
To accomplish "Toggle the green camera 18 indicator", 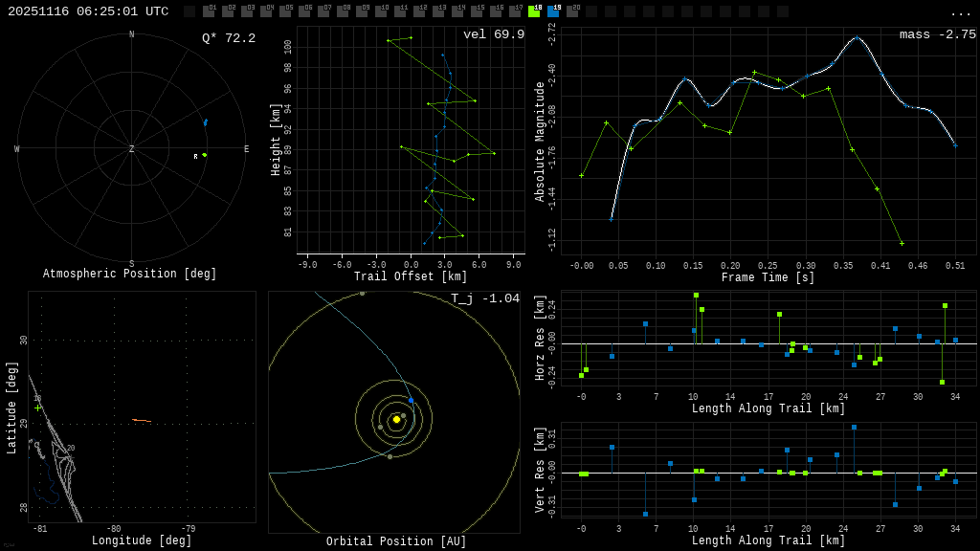I will [534, 11].
